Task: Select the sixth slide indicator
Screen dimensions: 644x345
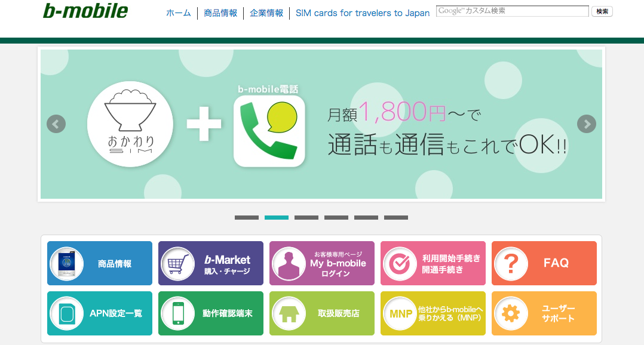Action: coord(396,217)
